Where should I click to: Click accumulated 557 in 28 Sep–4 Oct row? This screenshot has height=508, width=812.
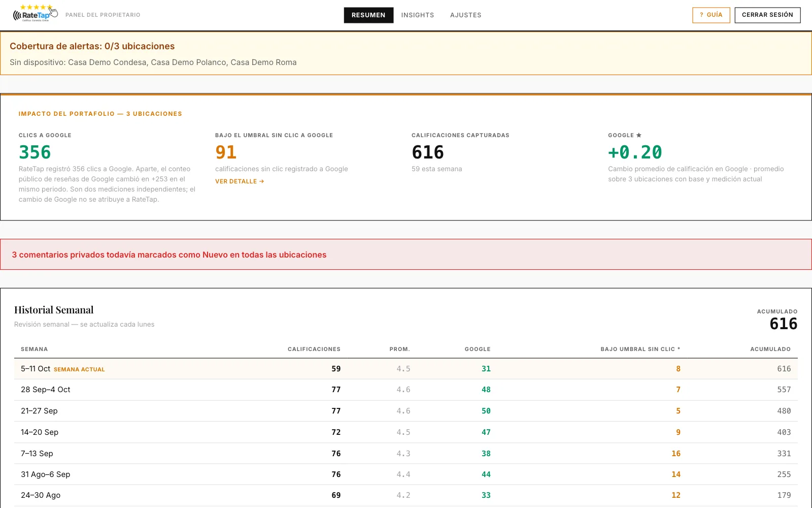784,390
